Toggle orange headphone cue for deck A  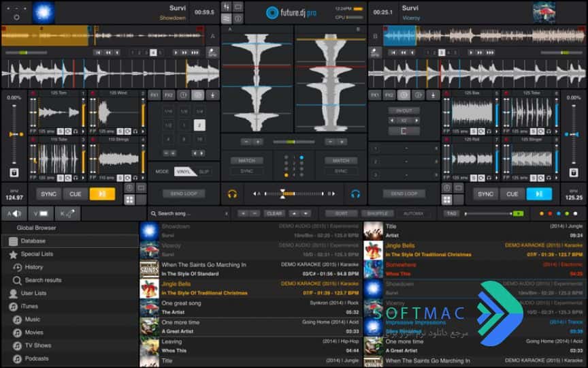232,194
